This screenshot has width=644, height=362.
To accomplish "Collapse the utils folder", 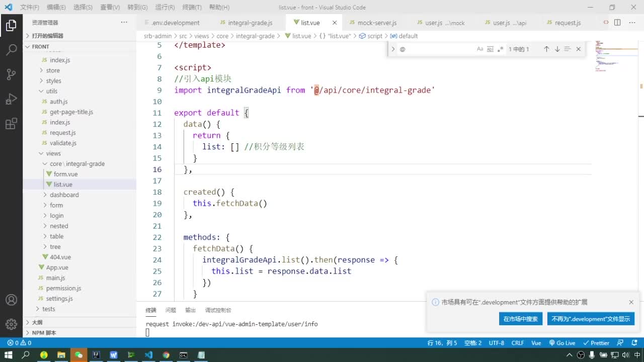I will (x=79, y=91).
